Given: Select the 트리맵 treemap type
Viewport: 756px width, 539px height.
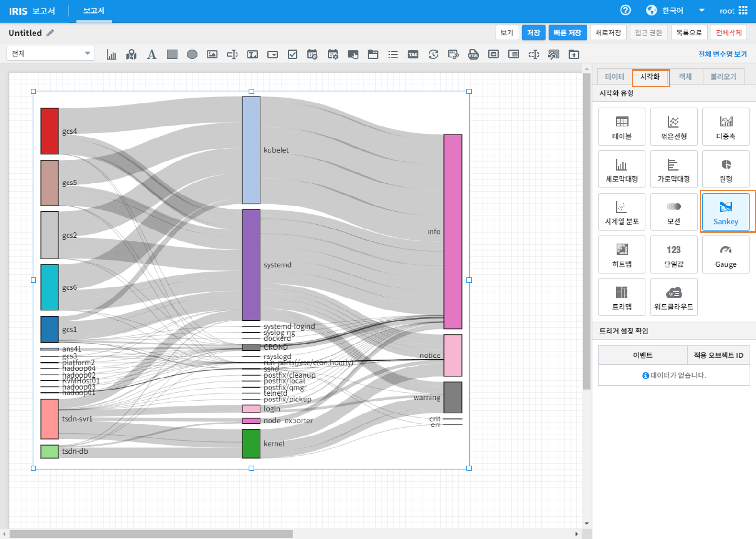Looking at the screenshot, I should click(x=622, y=297).
